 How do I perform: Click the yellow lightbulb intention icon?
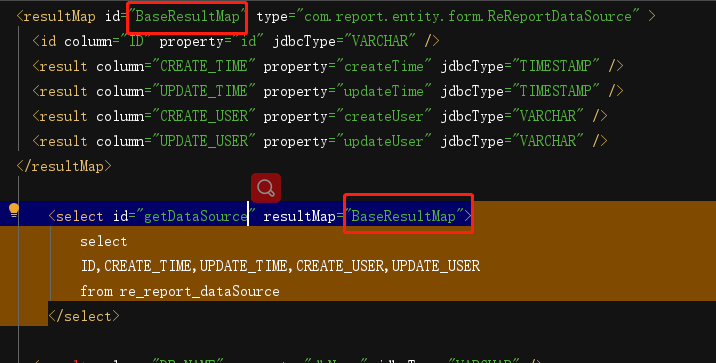pos(14,210)
